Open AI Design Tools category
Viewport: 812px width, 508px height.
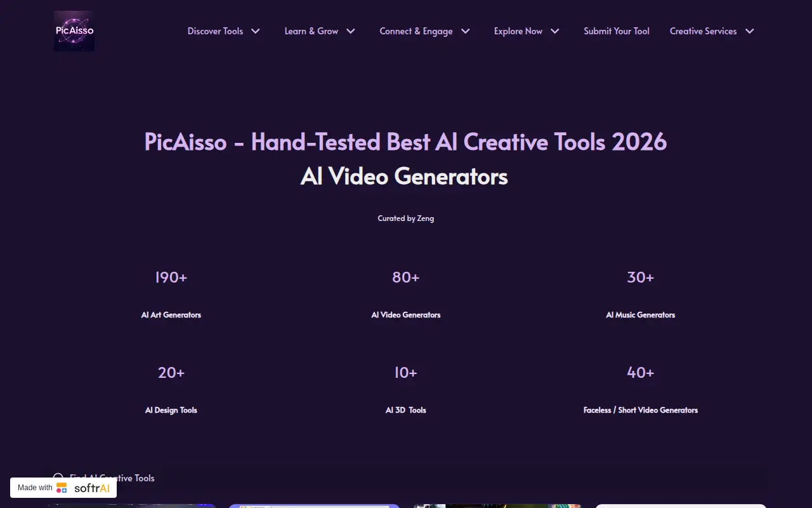coord(171,410)
